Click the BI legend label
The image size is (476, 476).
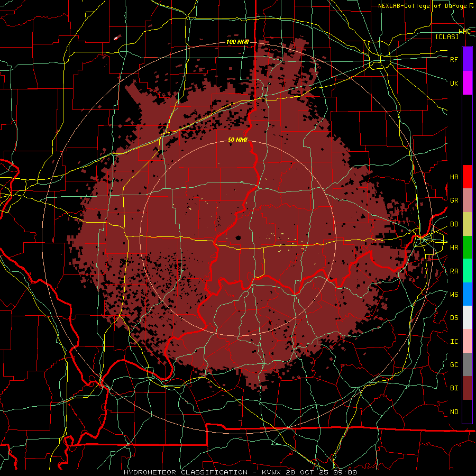pyautogui.click(x=454, y=388)
